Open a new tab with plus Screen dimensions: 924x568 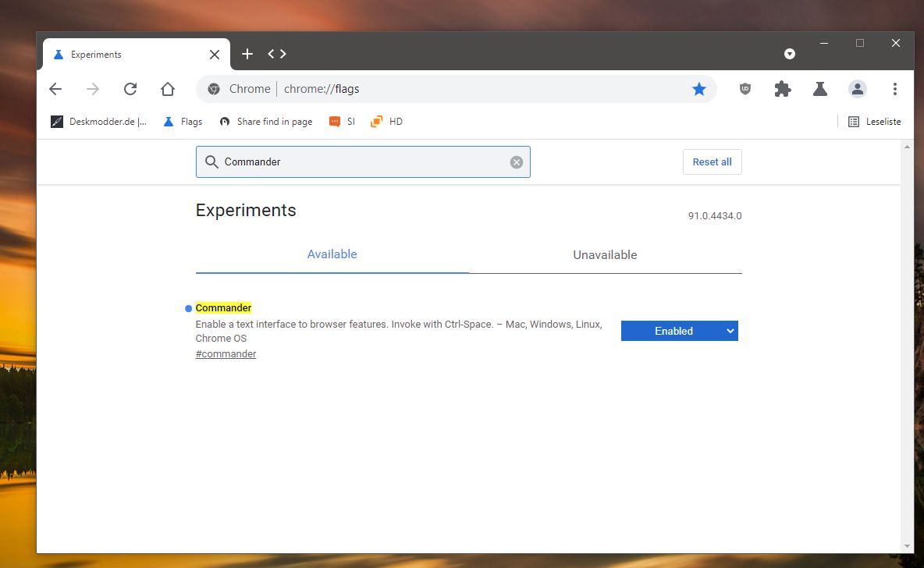(247, 54)
